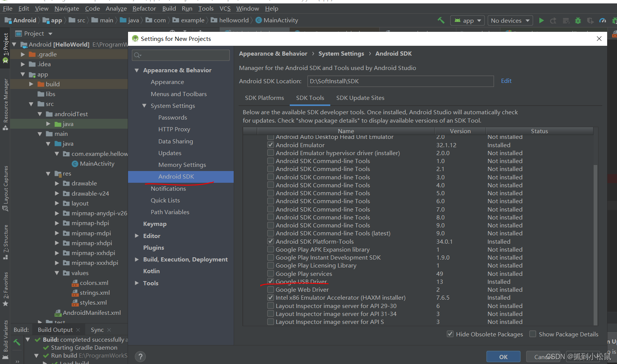
Task: Click the rerun changes icon beside run
Action: tap(553, 20)
